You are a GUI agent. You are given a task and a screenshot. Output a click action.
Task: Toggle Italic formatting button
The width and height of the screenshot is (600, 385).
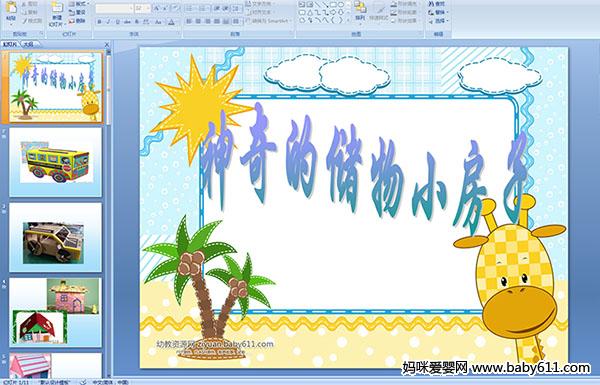pos(108,22)
